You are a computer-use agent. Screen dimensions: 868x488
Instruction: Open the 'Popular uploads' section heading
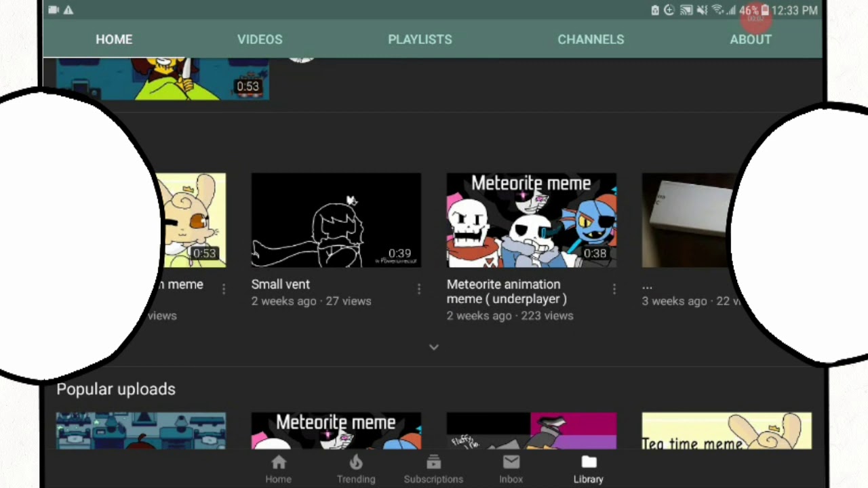116,389
